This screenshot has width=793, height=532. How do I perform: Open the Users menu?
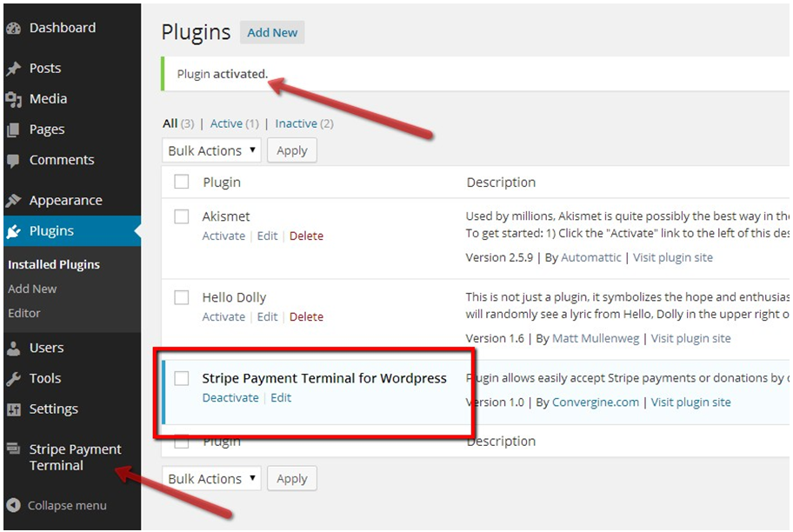click(47, 348)
